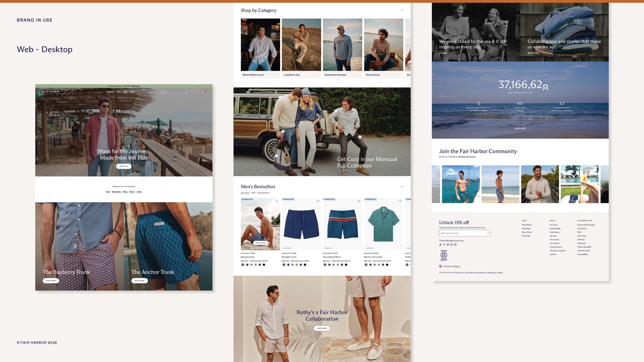Open the Pants & Denim category thumbnail
The height and width of the screenshot is (362, 644).
pyautogui.click(x=384, y=45)
